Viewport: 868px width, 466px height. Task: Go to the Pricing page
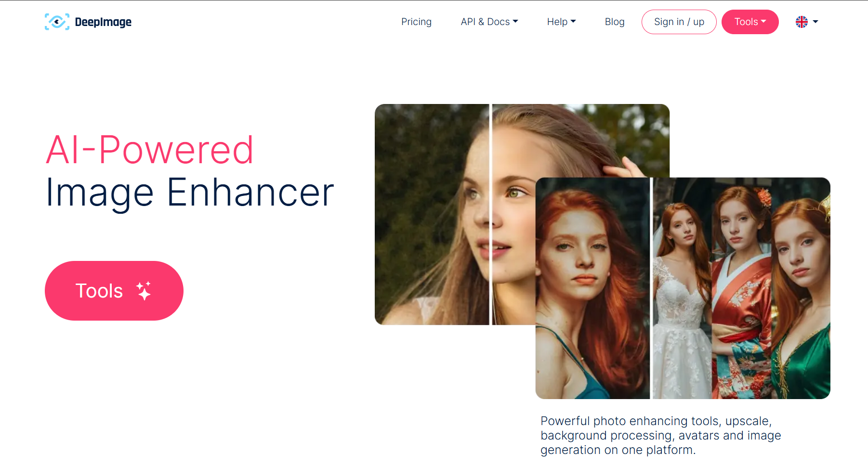click(x=416, y=22)
